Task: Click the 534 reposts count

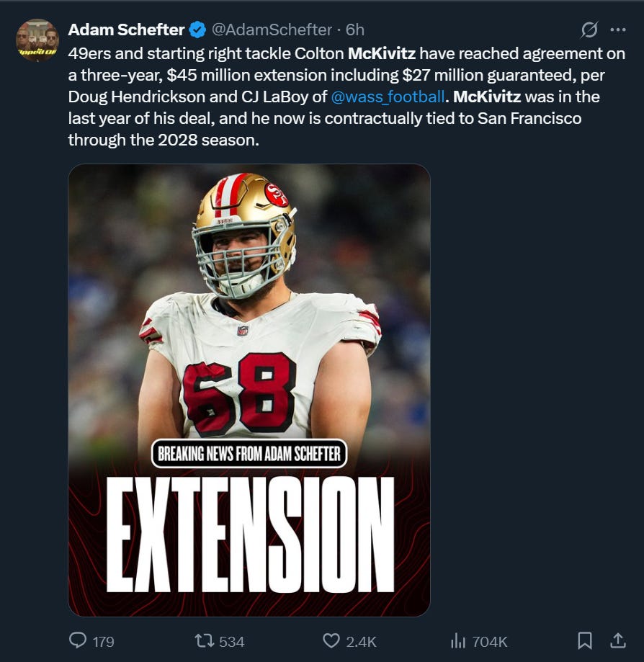Action: coord(232,642)
